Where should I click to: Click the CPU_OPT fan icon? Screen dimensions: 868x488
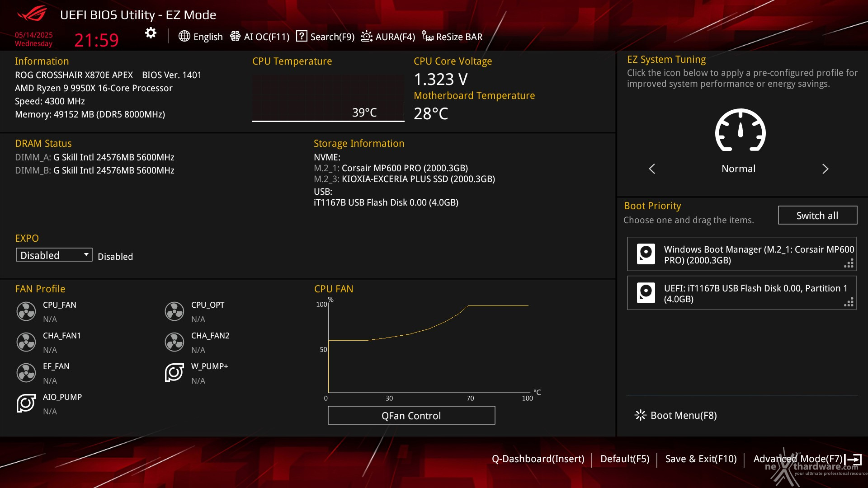point(175,311)
